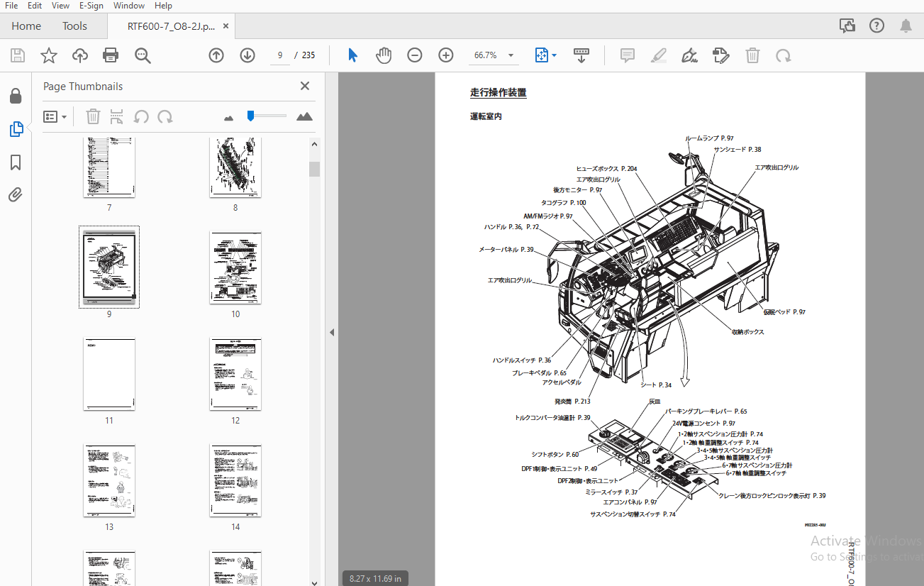Click the Save file icon
This screenshot has height=586, width=924.
[18, 55]
